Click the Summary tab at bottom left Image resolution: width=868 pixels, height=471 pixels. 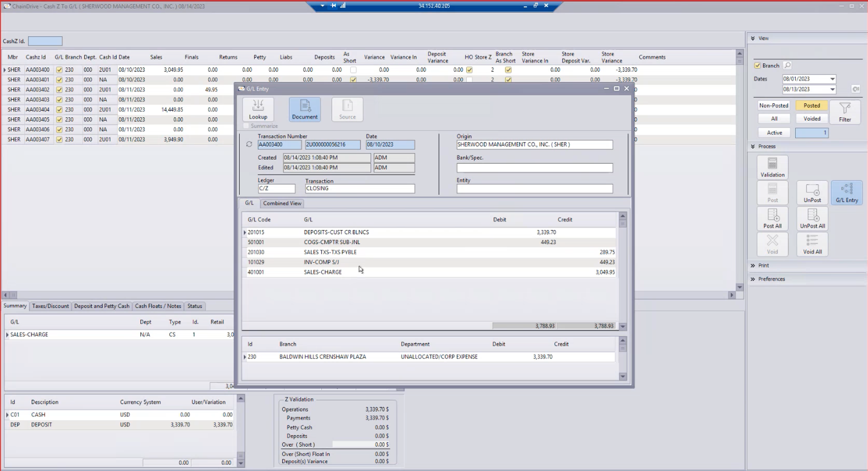[15, 306]
